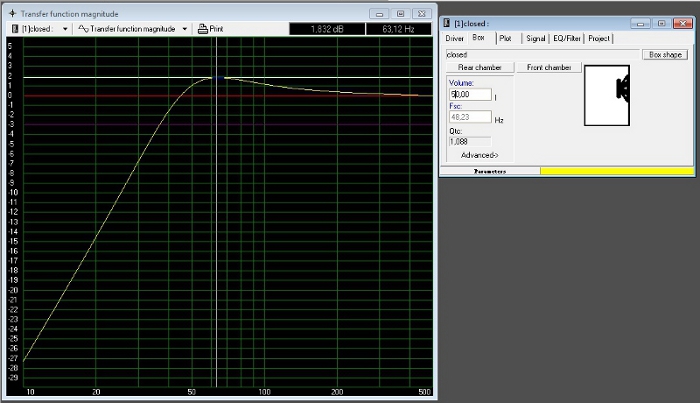Click the Fsc frequency field
The image size is (700, 403).
[470, 117]
